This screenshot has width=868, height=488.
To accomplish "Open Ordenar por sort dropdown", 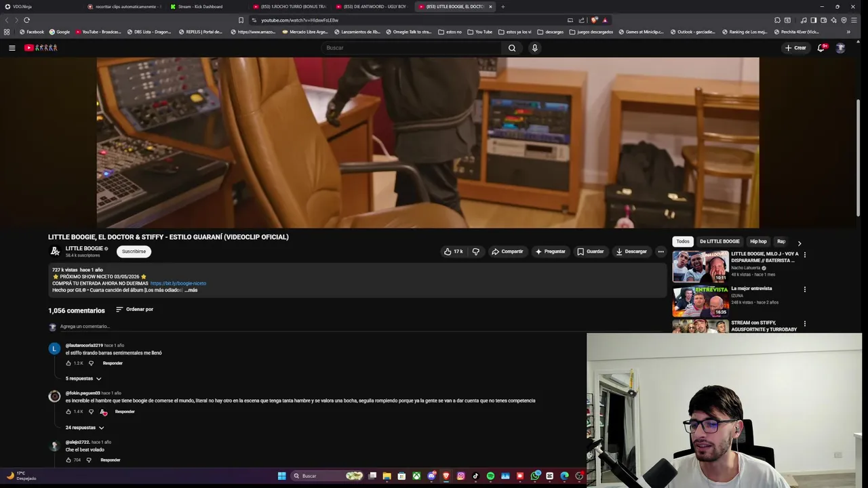I will pos(134,310).
